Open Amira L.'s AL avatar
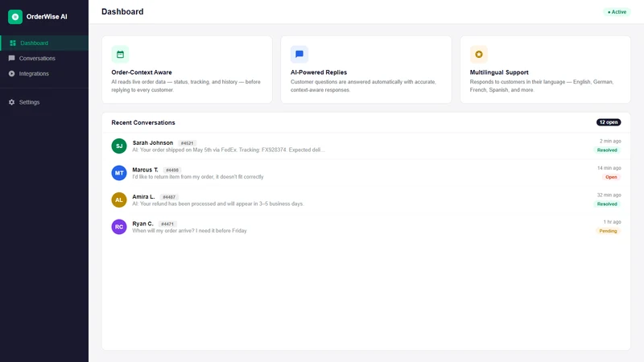Viewport: 644px width, 362px height. coord(119,200)
